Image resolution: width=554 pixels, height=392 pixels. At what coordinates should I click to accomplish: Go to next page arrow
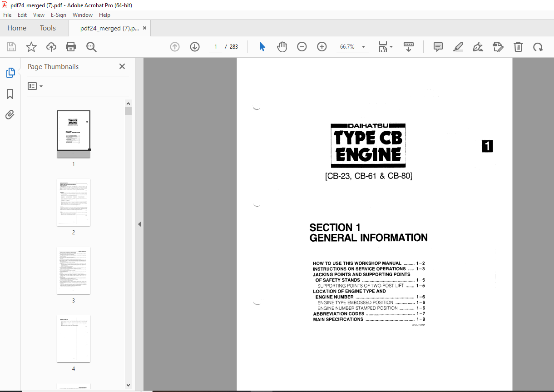pos(195,47)
